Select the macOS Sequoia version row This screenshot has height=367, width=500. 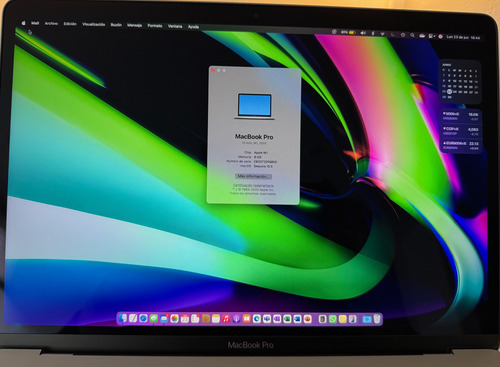256,166
